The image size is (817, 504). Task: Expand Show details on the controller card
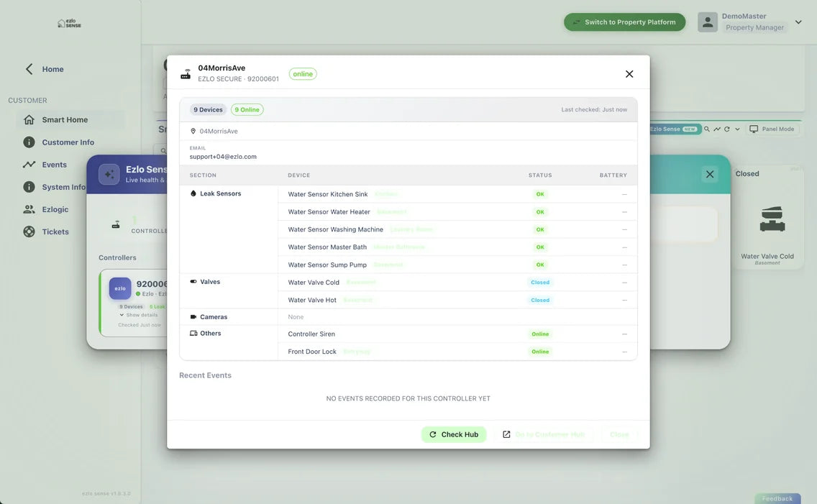click(x=139, y=315)
